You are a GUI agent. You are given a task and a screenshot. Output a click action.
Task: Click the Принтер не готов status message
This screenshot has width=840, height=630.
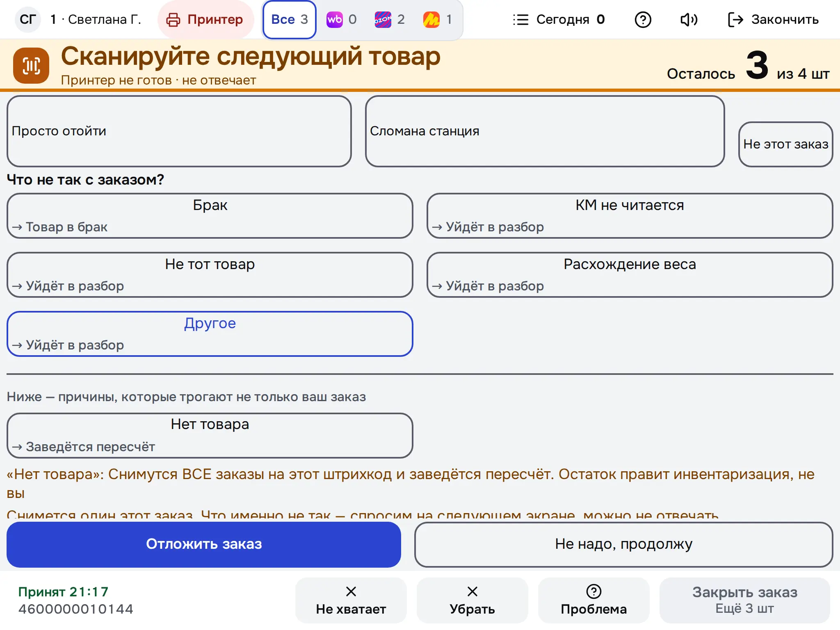click(158, 80)
